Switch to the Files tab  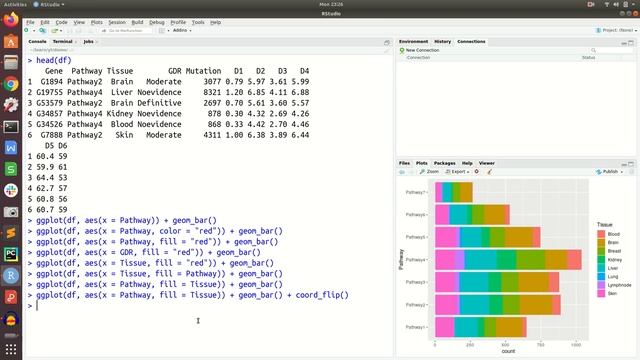(x=404, y=163)
